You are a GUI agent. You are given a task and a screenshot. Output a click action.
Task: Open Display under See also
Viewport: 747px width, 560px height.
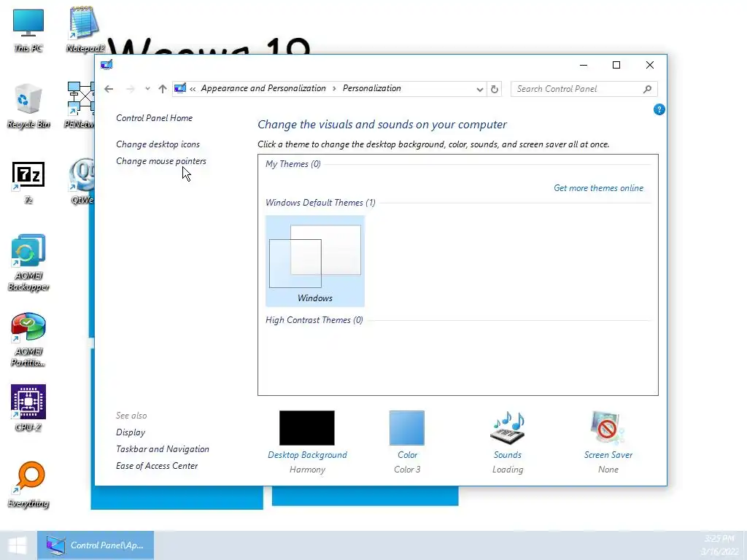(131, 432)
